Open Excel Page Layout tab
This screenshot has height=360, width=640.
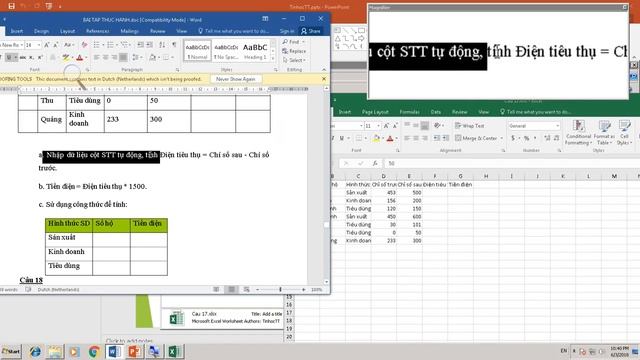point(375,112)
